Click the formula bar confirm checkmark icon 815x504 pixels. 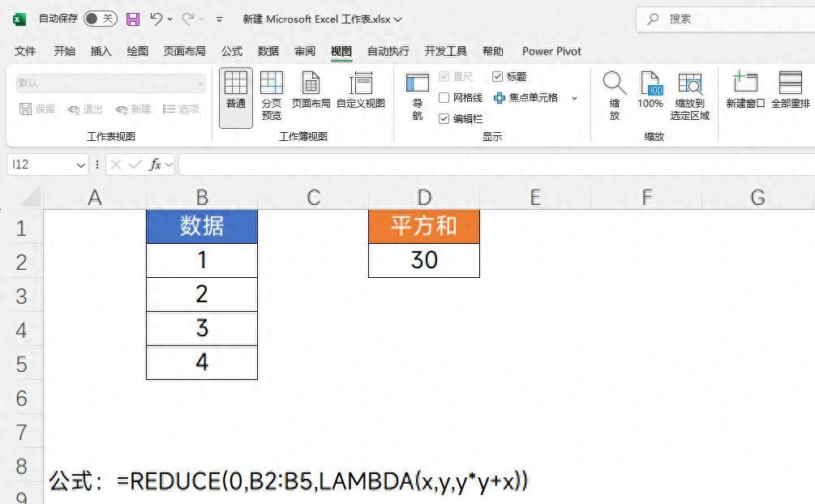135,164
